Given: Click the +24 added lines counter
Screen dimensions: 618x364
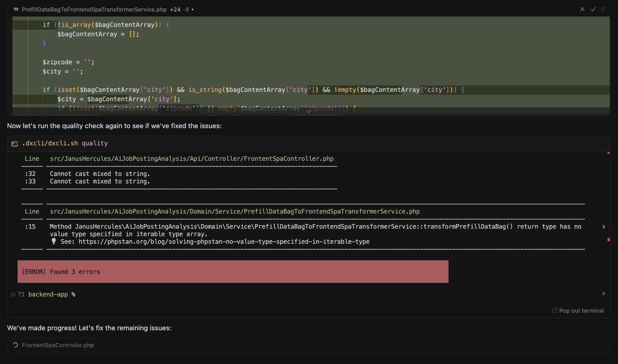Looking at the screenshot, I should coord(175,9).
